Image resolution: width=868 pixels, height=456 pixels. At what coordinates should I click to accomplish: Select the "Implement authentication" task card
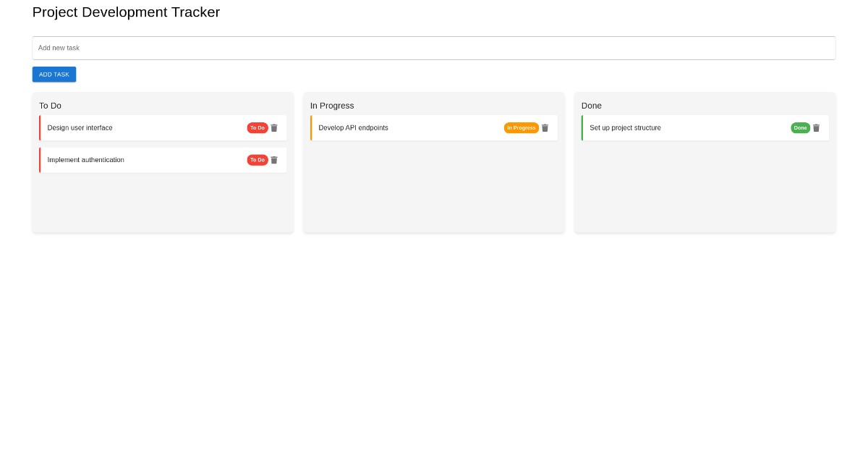[x=145, y=159]
